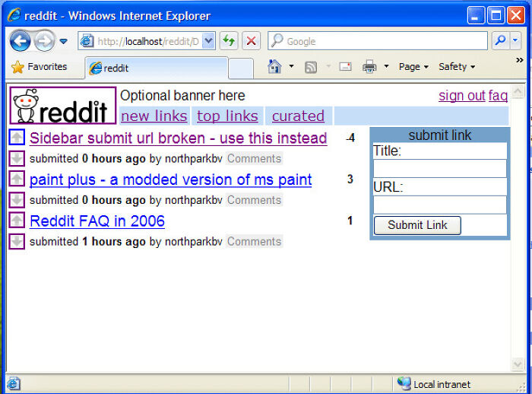The height and width of the screenshot is (394, 532).
Task: Click the sign out link
Action: [462, 96]
